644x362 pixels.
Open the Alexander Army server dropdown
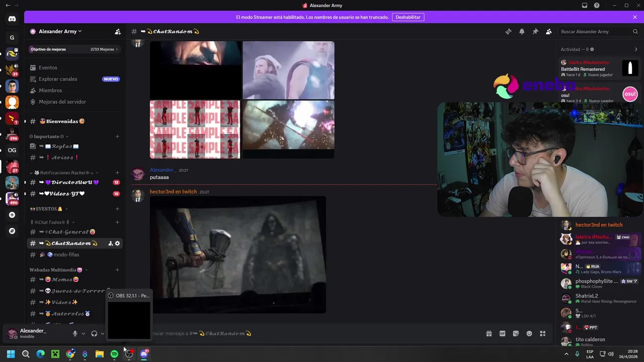pos(60,31)
